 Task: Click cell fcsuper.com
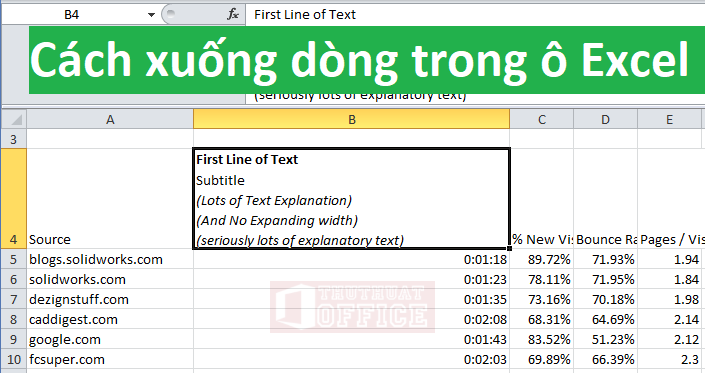click(110, 360)
